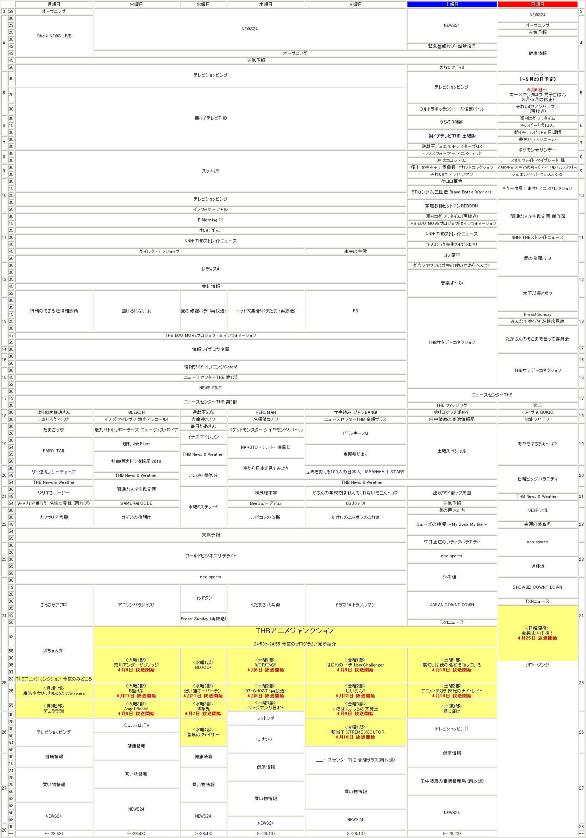This screenshot has height=838, width=586.
Task: Select the blue Saturday column header
Action: [x=452, y=4]
